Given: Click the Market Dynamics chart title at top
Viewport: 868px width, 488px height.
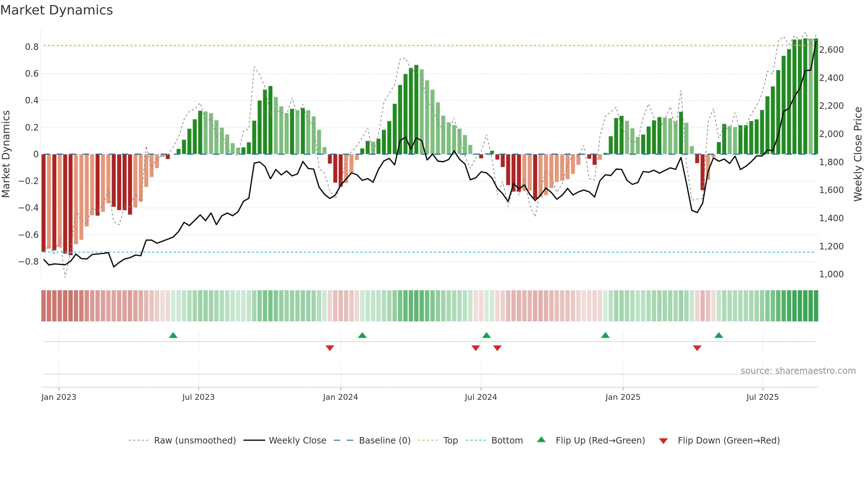Looking at the screenshot, I should click(x=56, y=10).
